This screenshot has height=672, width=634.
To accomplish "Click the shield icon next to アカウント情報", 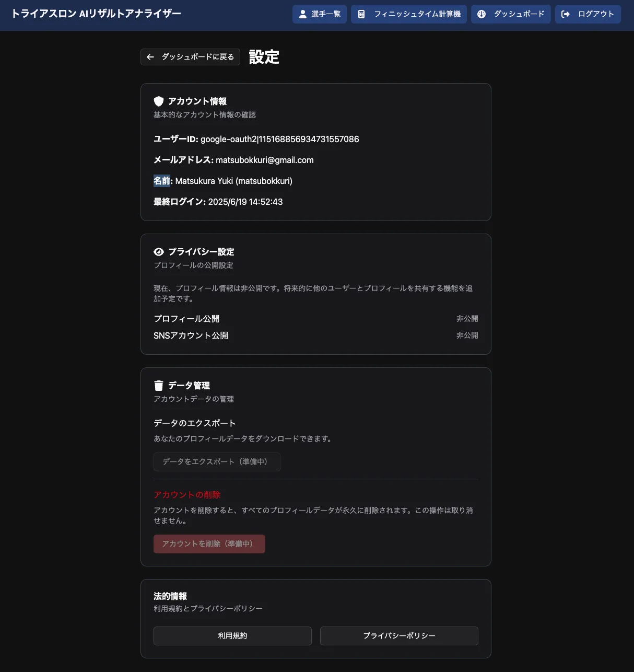I will click(x=159, y=101).
